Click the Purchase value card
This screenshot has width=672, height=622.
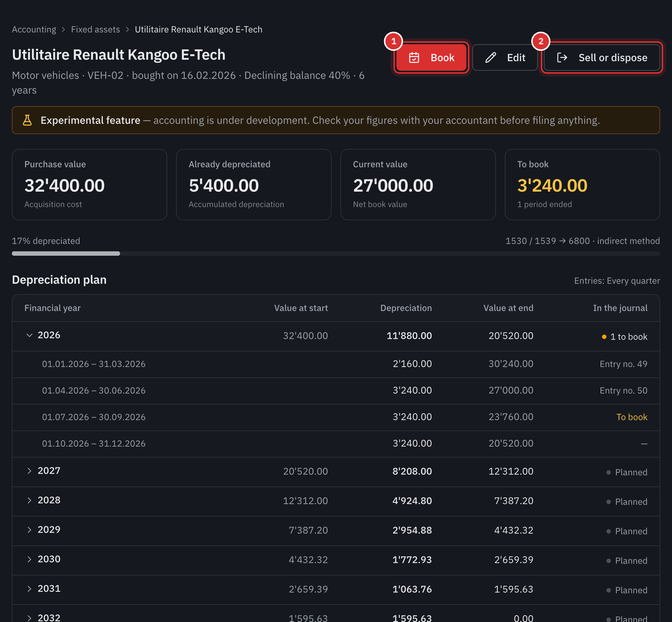tap(90, 185)
